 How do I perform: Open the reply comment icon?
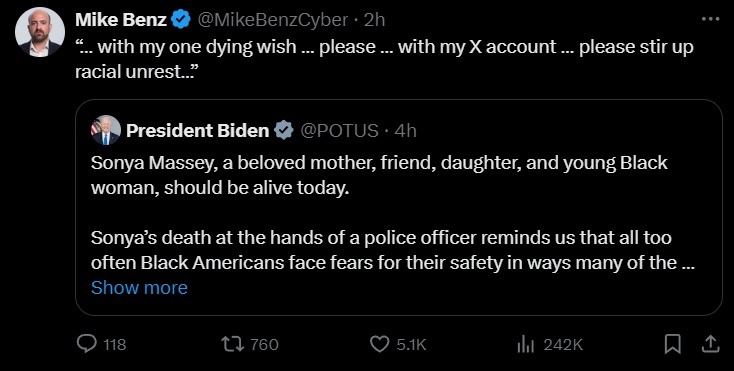click(x=86, y=345)
